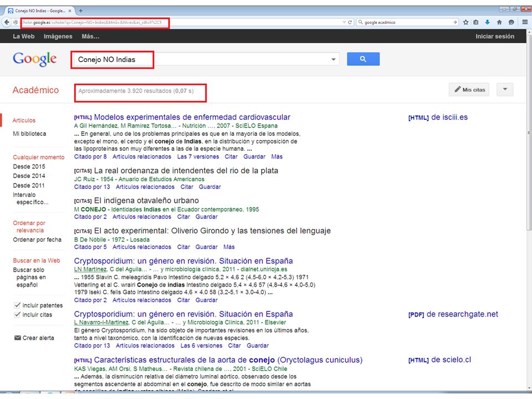This screenshot has height=399, width=532.
Task: Open Citado por 8 link
Action: (90, 157)
